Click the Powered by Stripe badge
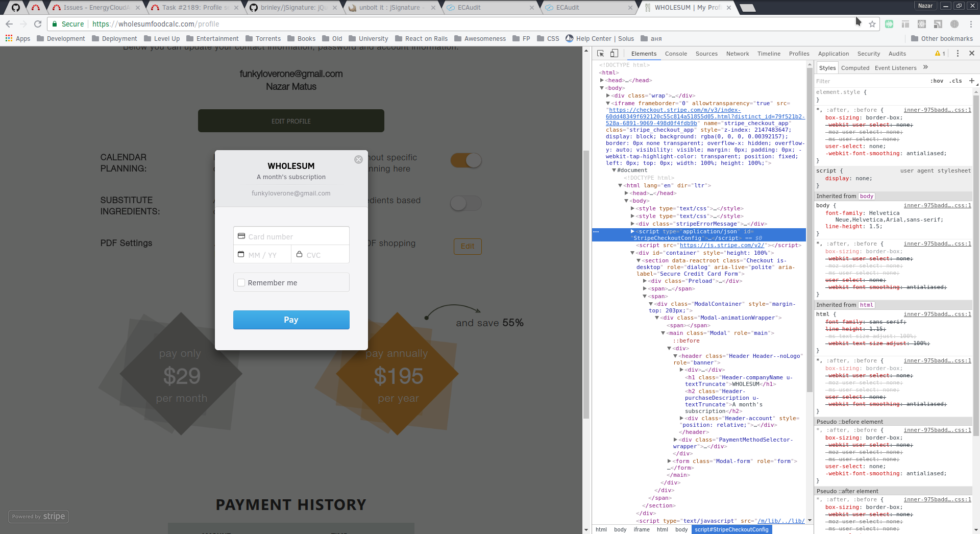This screenshot has width=980, height=534. coord(38,517)
